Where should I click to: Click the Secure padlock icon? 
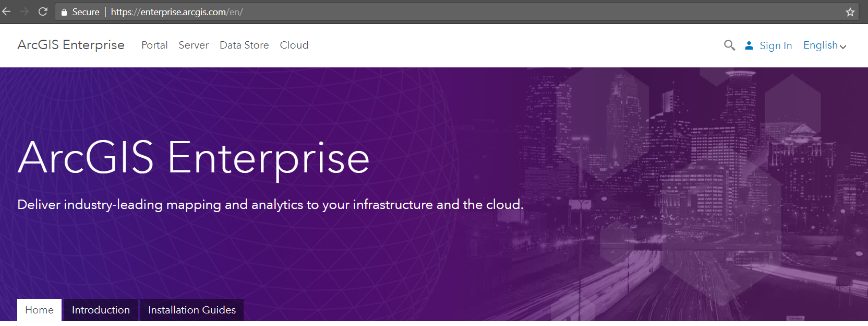click(x=64, y=12)
